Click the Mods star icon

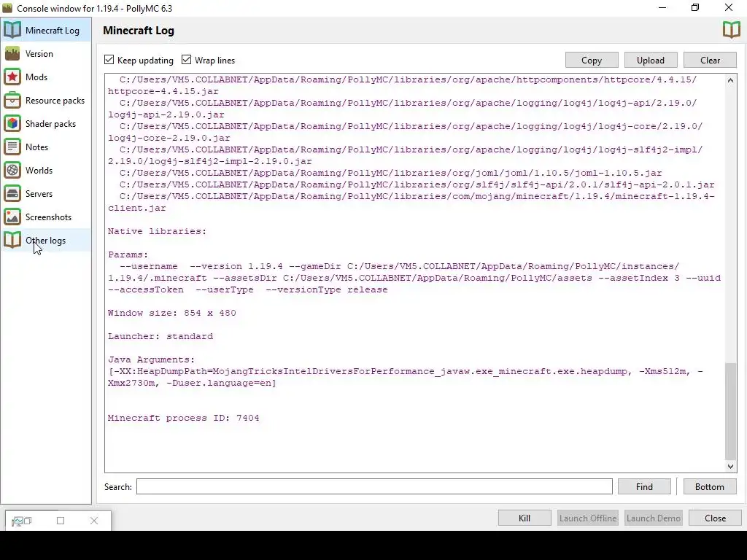tap(12, 77)
